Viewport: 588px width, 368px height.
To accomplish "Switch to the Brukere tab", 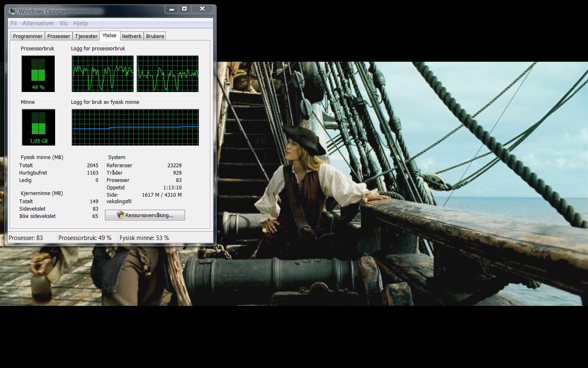I will click(155, 36).
